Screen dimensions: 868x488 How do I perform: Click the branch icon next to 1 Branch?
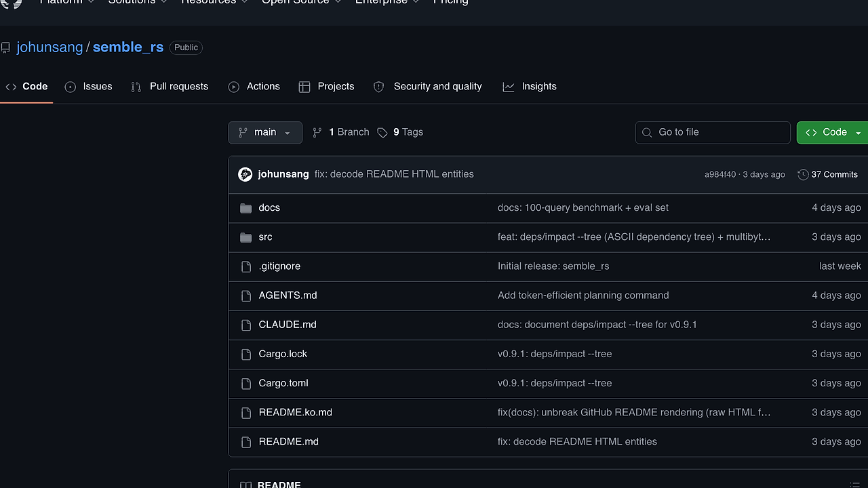click(x=317, y=132)
